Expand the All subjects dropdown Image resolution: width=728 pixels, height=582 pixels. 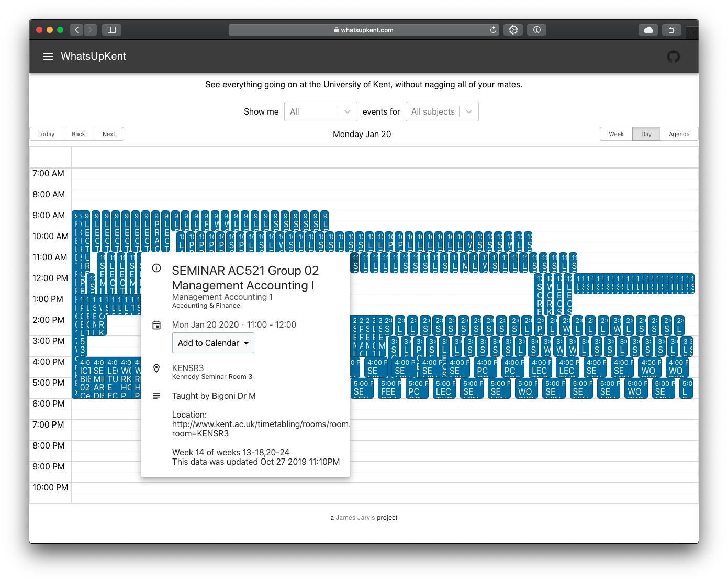click(442, 111)
